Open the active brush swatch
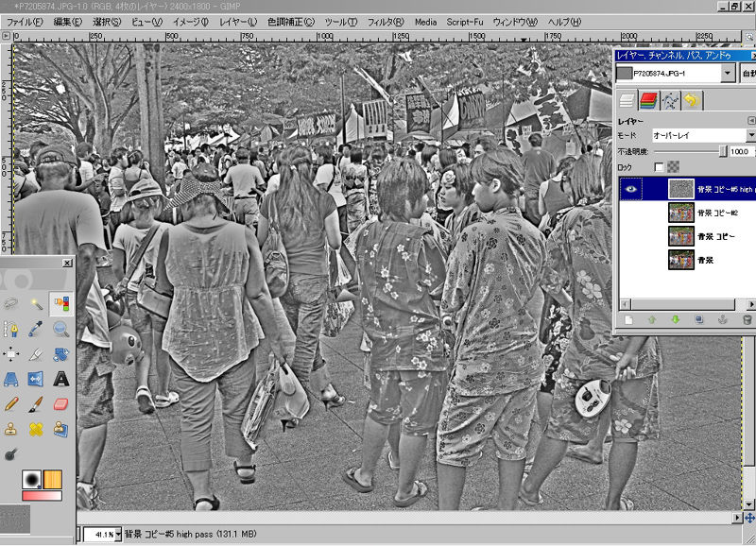The height and width of the screenshot is (546, 756). 32,479
